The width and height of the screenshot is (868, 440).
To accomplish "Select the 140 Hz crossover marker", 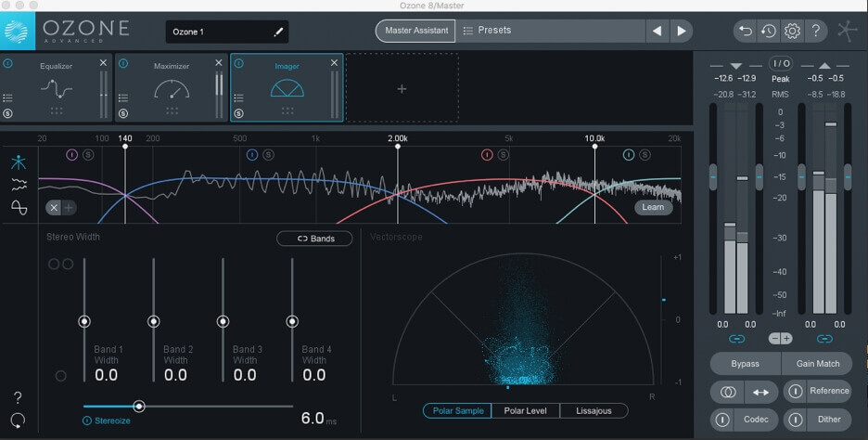I will 125,147.
